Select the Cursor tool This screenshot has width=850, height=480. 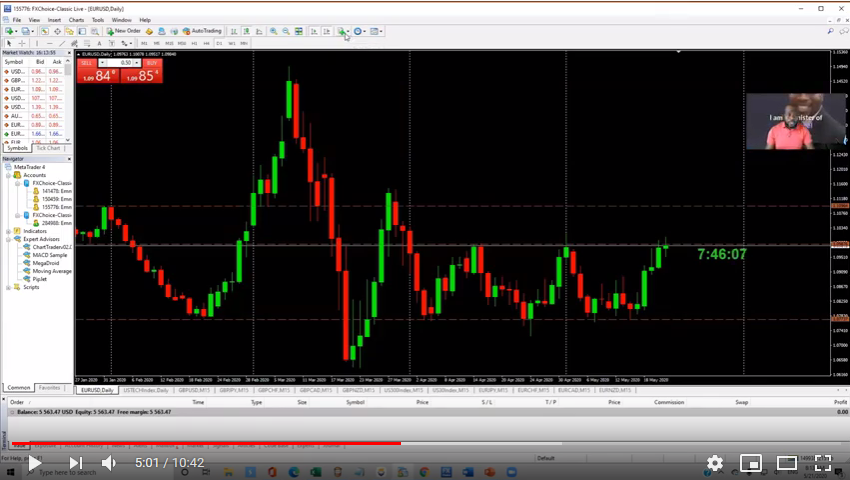(9, 43)
